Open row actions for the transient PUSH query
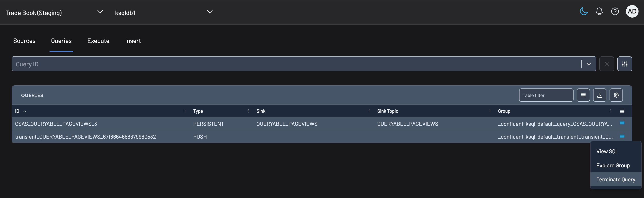Viewport: 644px width, 198px height. [x=622, y=136]
